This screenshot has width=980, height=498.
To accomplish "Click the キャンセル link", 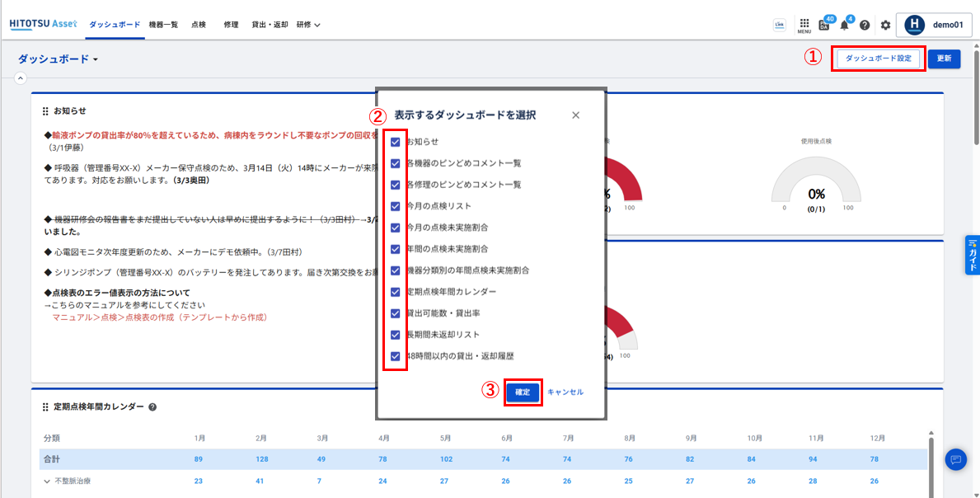I will click(565, 392).
